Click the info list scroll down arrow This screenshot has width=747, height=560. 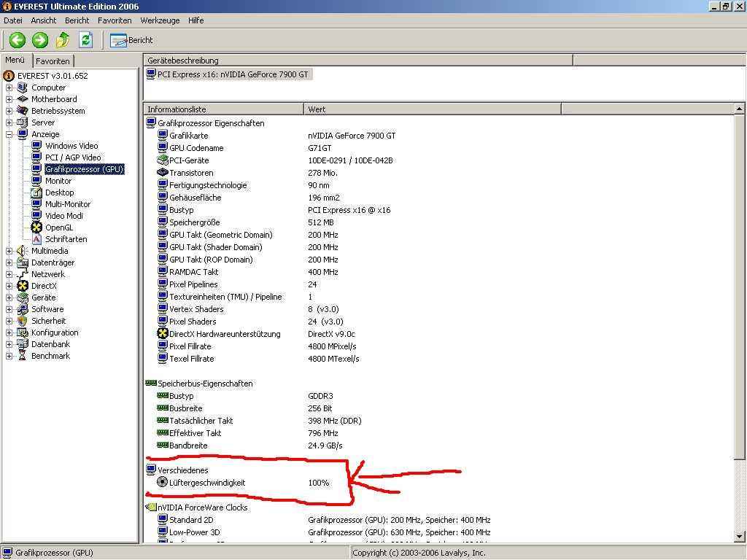[739, 536]
